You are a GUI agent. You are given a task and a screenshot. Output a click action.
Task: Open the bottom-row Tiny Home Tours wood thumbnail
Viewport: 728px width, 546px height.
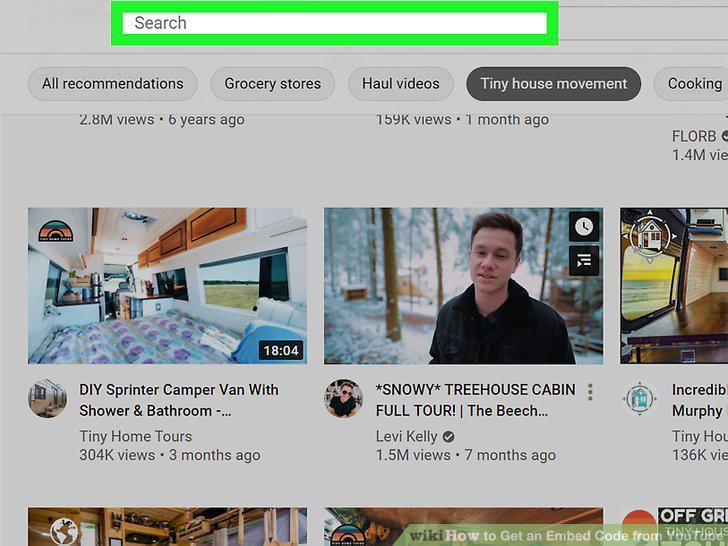point(463,526)
